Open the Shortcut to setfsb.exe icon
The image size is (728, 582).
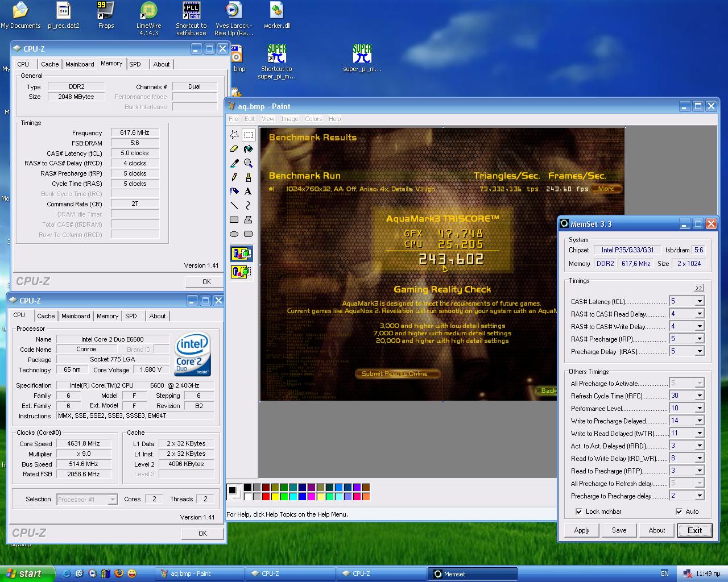point(191,19)
